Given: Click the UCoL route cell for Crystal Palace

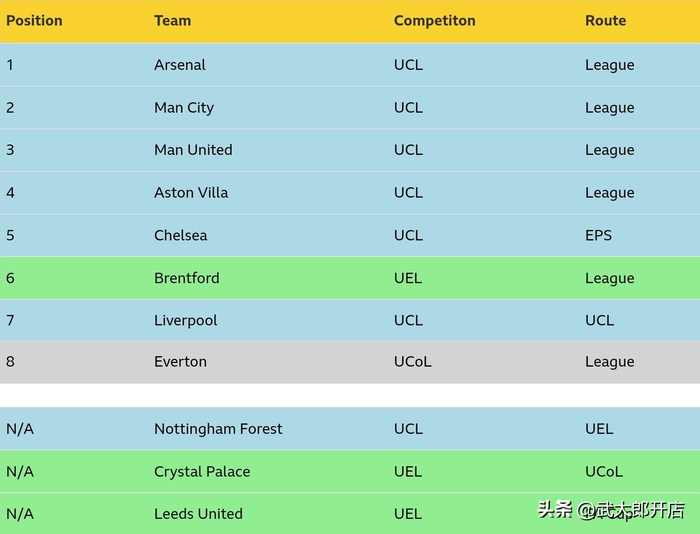Looking at the screenshot, I should pos(604,472).
